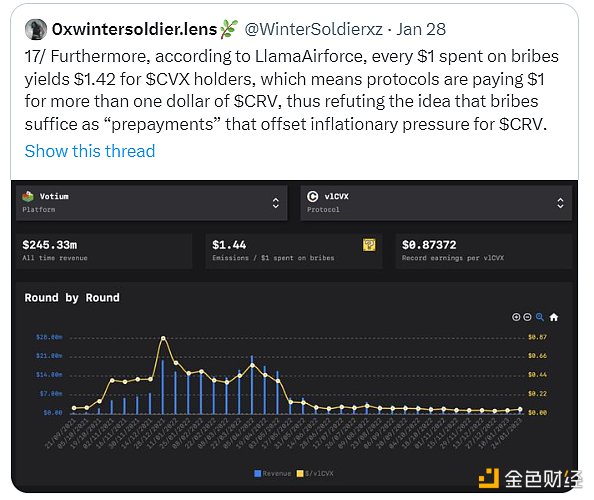Click the Votium platform logo icon
The image size is (594, 500).
[x=28, y=196]
